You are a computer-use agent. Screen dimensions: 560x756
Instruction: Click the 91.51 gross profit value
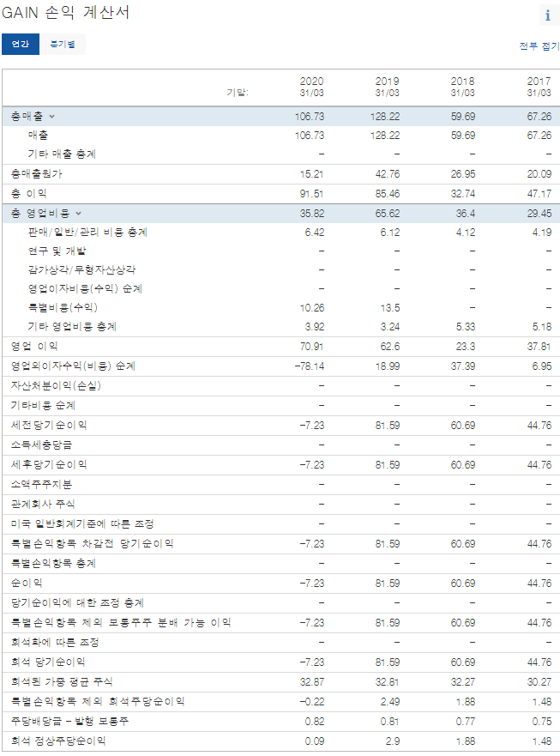coord(312,193)
